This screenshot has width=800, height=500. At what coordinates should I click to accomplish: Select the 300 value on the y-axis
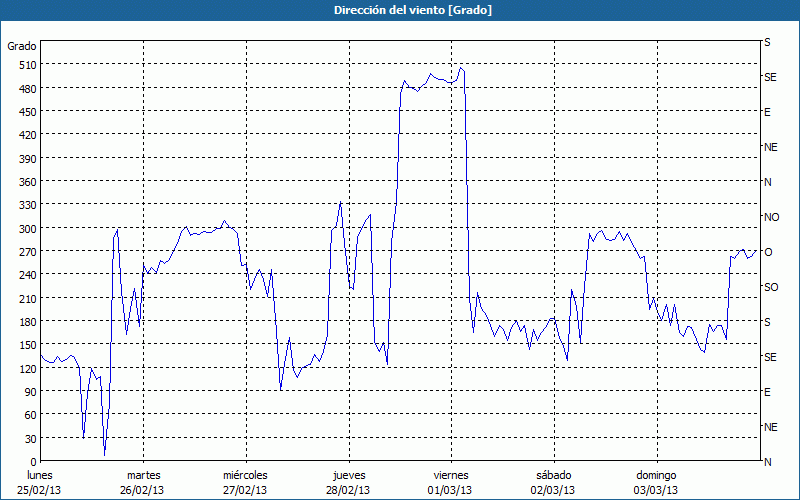pos(25,228)
